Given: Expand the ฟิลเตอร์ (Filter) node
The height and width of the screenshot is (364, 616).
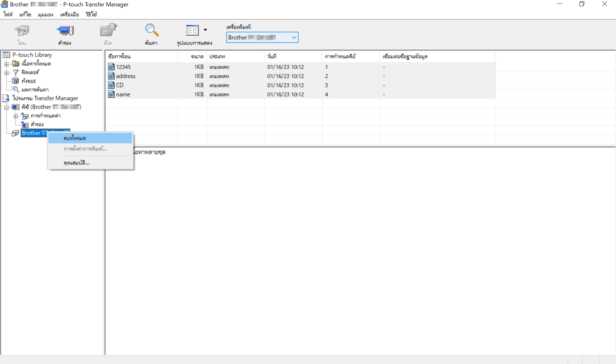Looking at the screenshot, I should (6, 73).
